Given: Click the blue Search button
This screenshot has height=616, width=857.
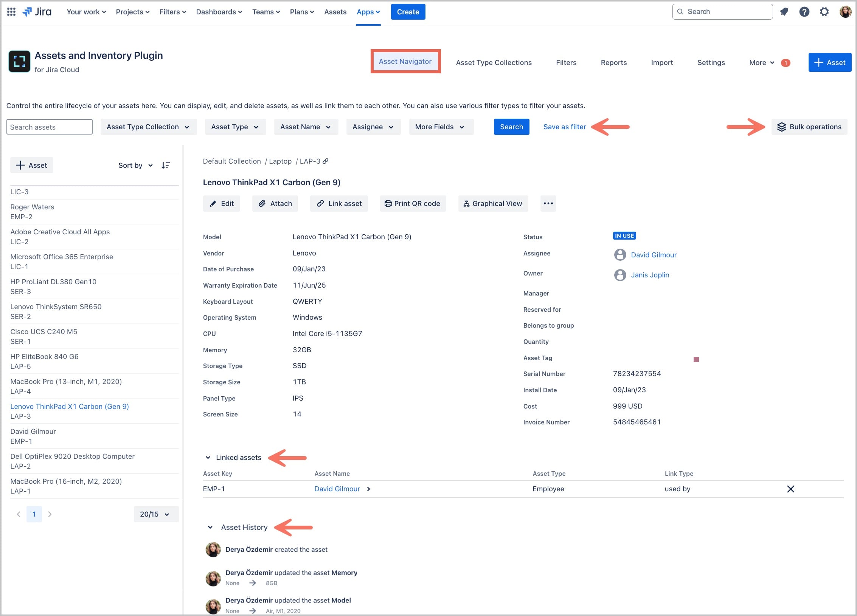Looking at the screenshot, I should pyautogui.click(x=511, y=127).
